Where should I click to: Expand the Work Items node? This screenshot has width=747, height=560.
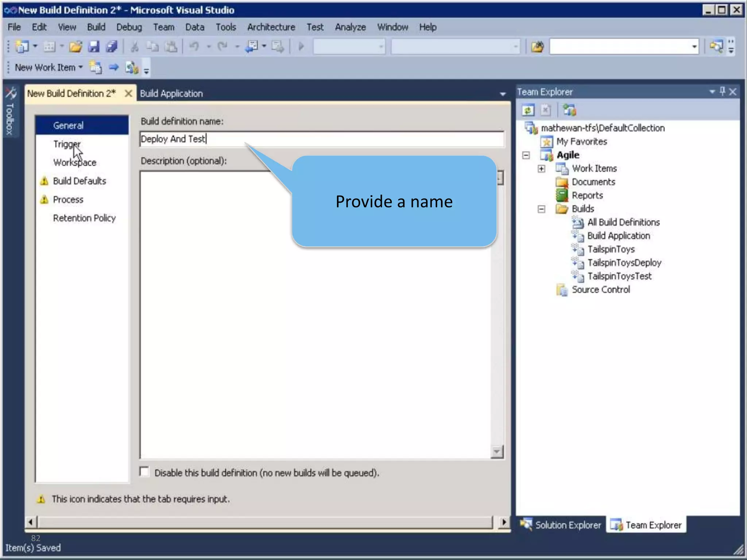pos(541,169)
